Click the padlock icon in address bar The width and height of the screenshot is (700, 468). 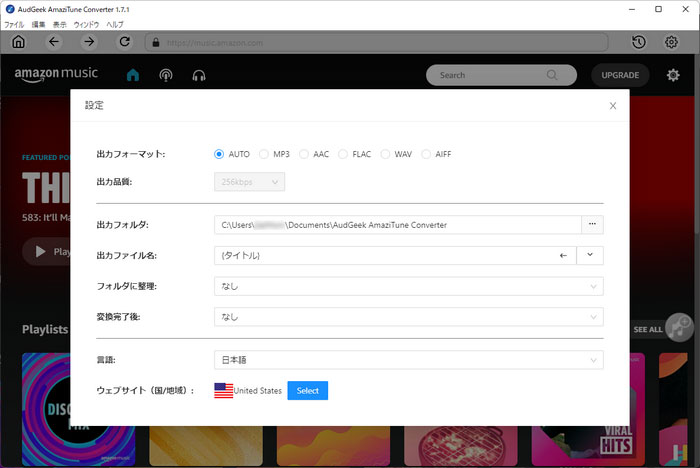[156, 42]
